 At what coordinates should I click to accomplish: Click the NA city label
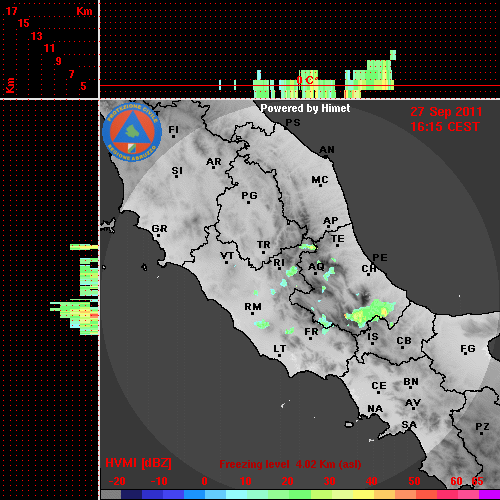pos(375,409)
